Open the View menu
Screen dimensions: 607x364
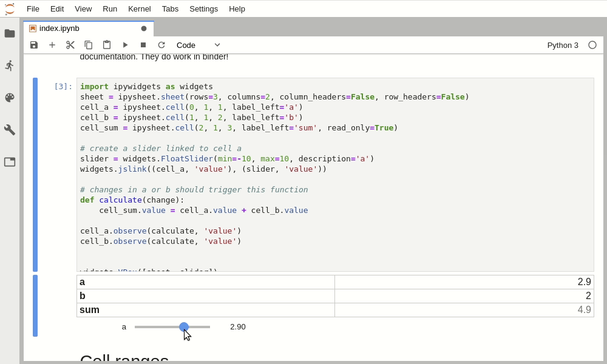click(x=83, y=9)
